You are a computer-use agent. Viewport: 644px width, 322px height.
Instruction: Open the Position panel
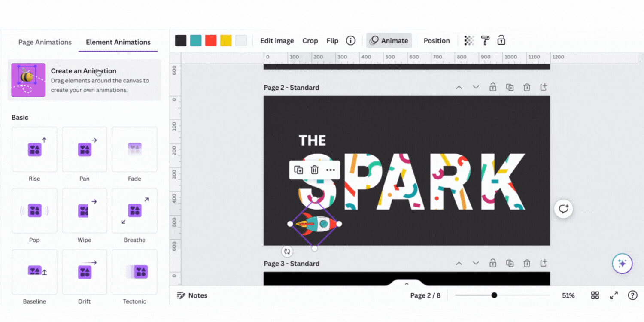pos(437,41)
